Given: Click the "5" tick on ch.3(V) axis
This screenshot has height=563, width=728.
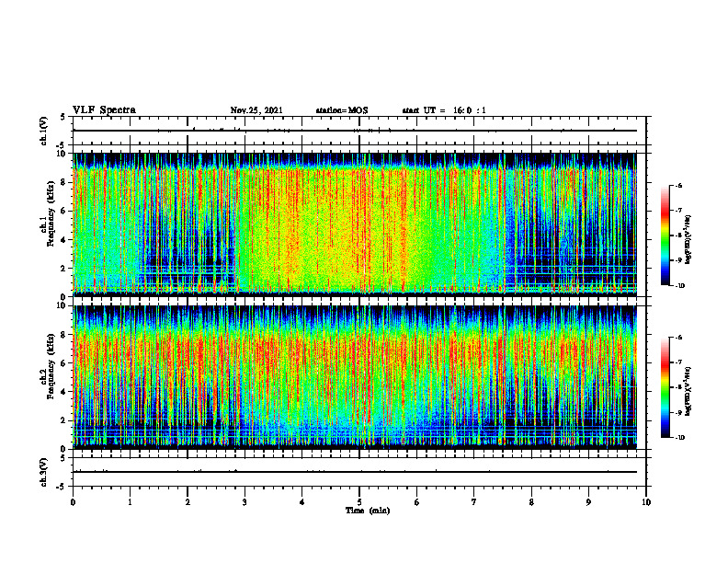Looking at the screenshot, I should 63,458.
